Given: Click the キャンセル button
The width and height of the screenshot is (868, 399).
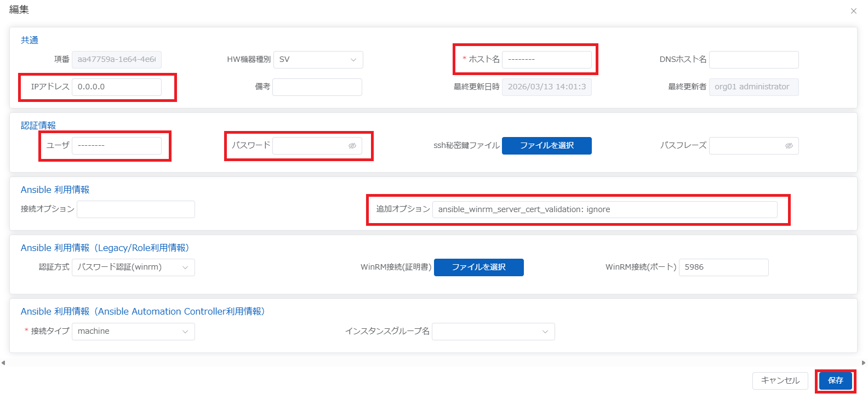Looking at the screenshot, I should pyautogui.click(x=780, y=380).
